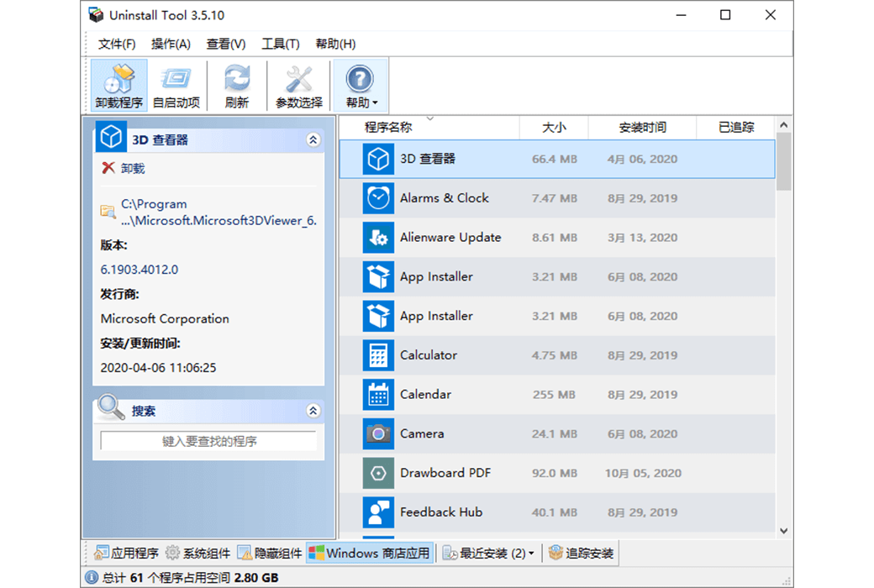
Task: Click the 3D 查看器 icon in details panel
Action: 111,137
